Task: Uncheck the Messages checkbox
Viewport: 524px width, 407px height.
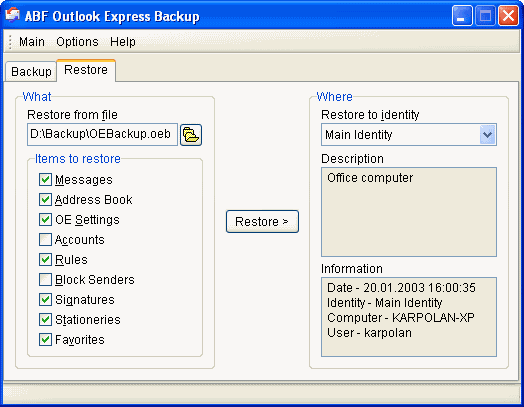Action: click(45, 179)
